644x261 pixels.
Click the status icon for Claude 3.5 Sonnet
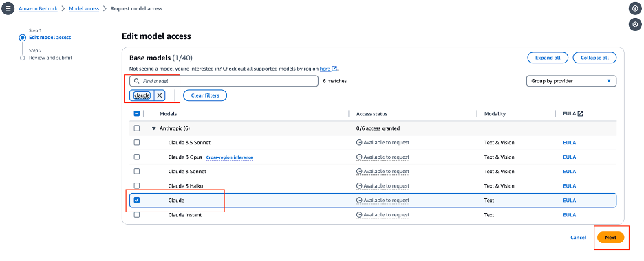pos(359,143)
